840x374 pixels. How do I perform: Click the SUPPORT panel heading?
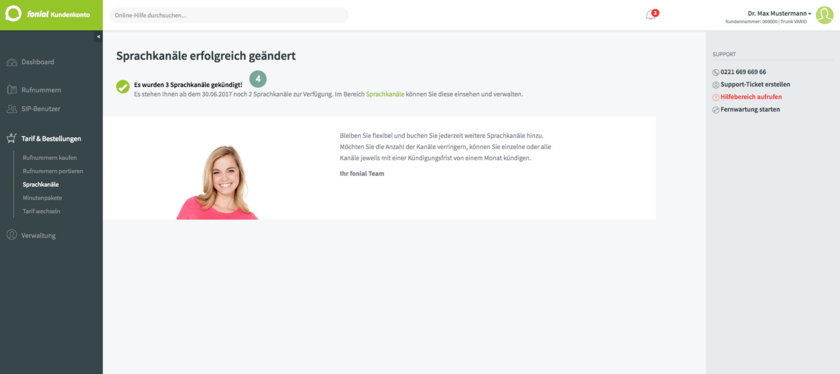(x=724, y=55)
